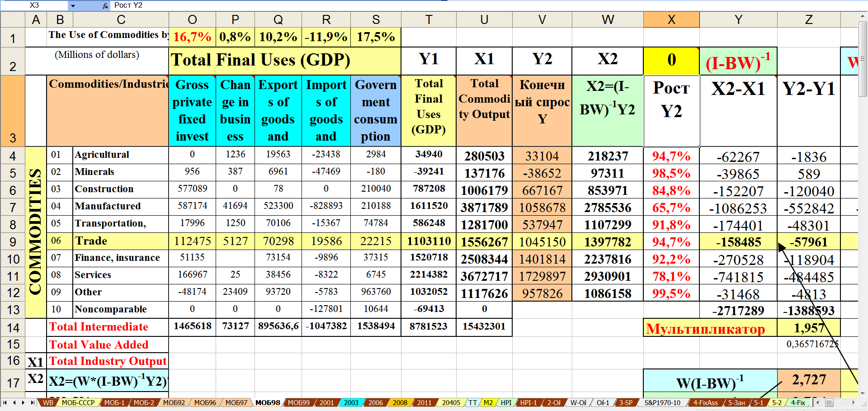Screen dimensions: 868x411
Task: Switch to the МОБ99 sheet tab
Action: click(x=299, y=402)
